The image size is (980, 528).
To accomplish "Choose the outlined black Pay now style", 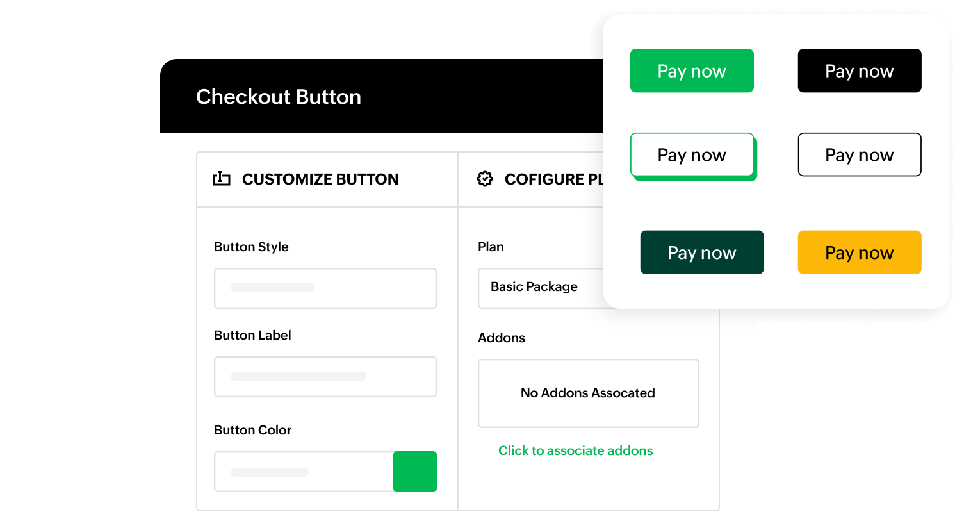I will pos(860,154).
